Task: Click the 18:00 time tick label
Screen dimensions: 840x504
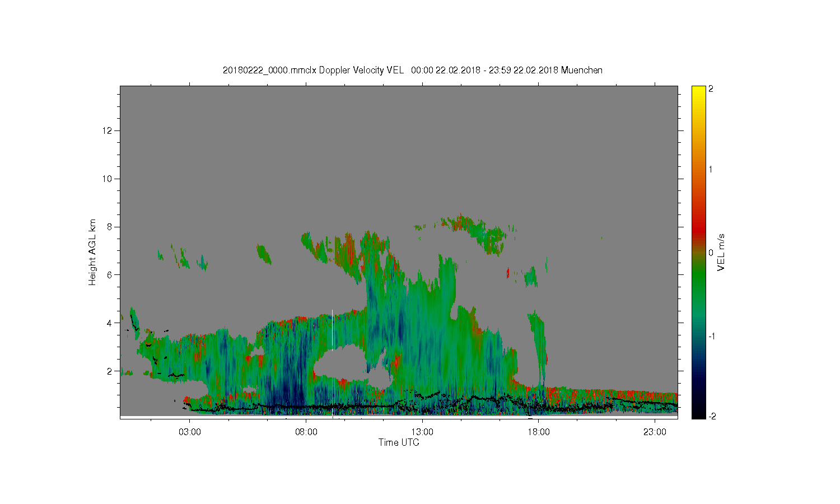Action: pyautogui.click(x=538, y=432)
